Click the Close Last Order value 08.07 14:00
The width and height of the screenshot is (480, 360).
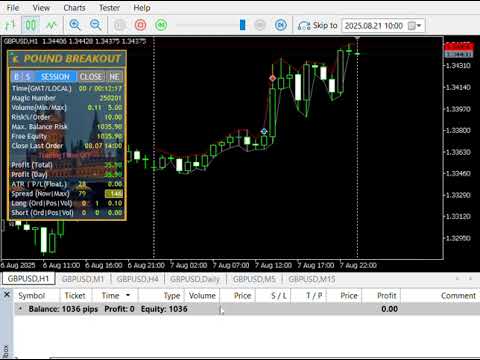[103, 146]
